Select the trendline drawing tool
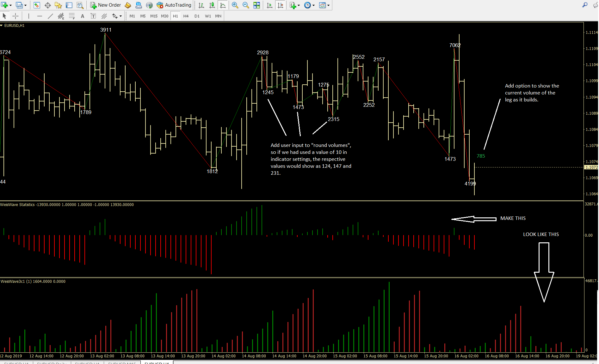The image size is (599, 364). tap(50, 16)
